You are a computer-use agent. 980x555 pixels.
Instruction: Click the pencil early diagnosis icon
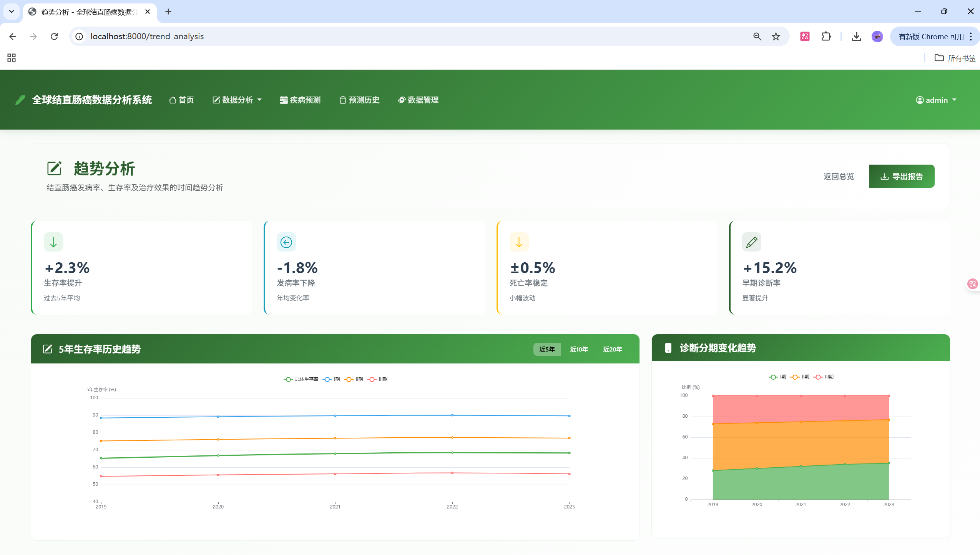click(751, 242)
